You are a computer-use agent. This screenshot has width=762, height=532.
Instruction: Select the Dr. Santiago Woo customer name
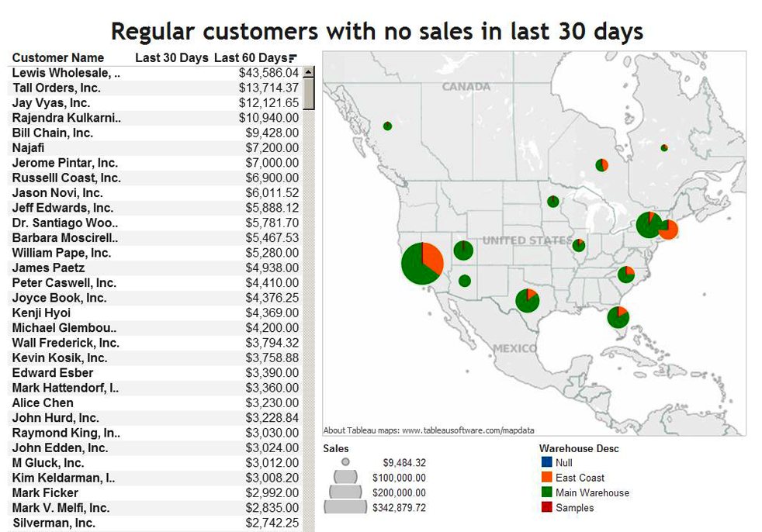(x=65, y=223)
